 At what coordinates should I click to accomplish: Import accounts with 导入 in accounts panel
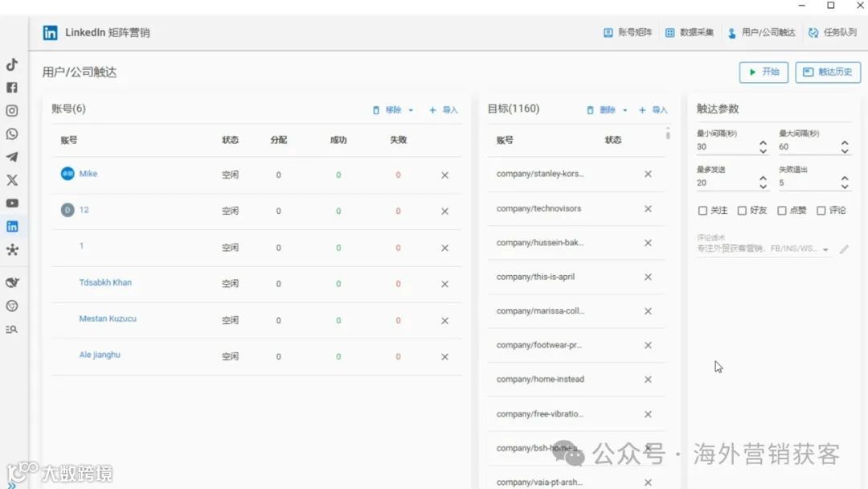coord(444,110)
